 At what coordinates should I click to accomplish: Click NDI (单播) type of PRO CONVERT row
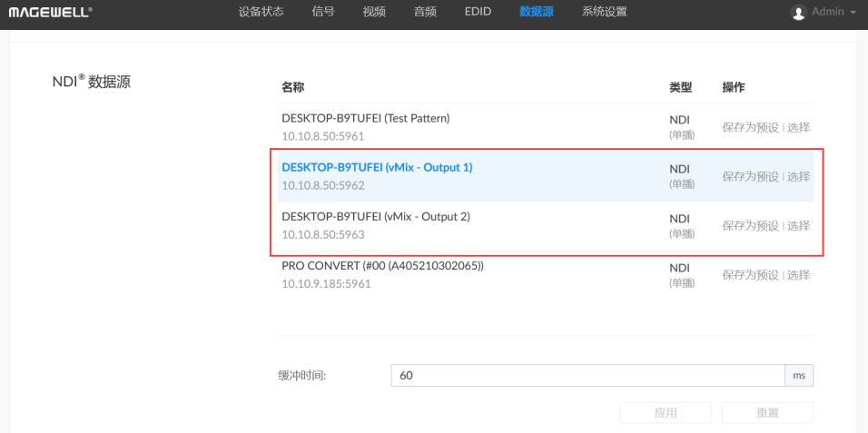coord(682,275)
